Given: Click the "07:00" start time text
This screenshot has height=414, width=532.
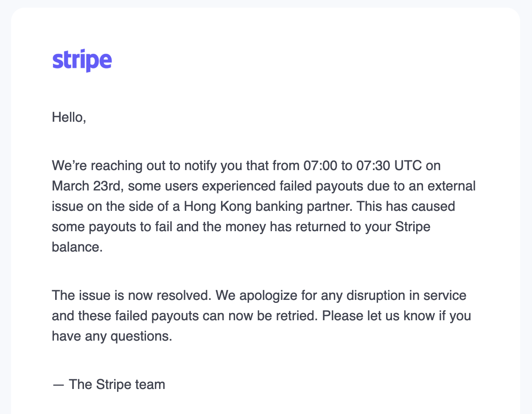Looking at the screenshot, I should pyautogui.click(x=320, y=165).
